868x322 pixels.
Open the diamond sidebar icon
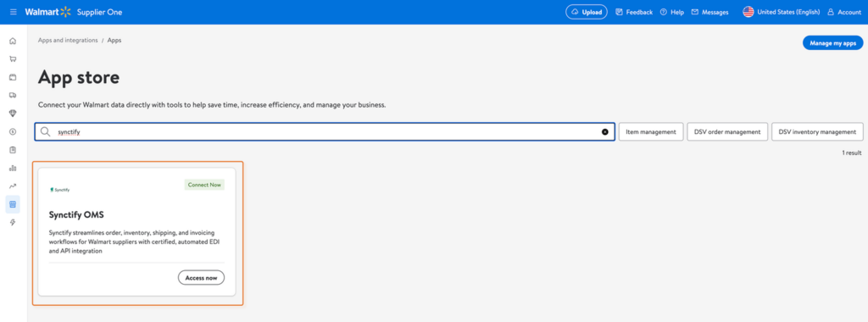pyautogui.click(x=13, y=114)
